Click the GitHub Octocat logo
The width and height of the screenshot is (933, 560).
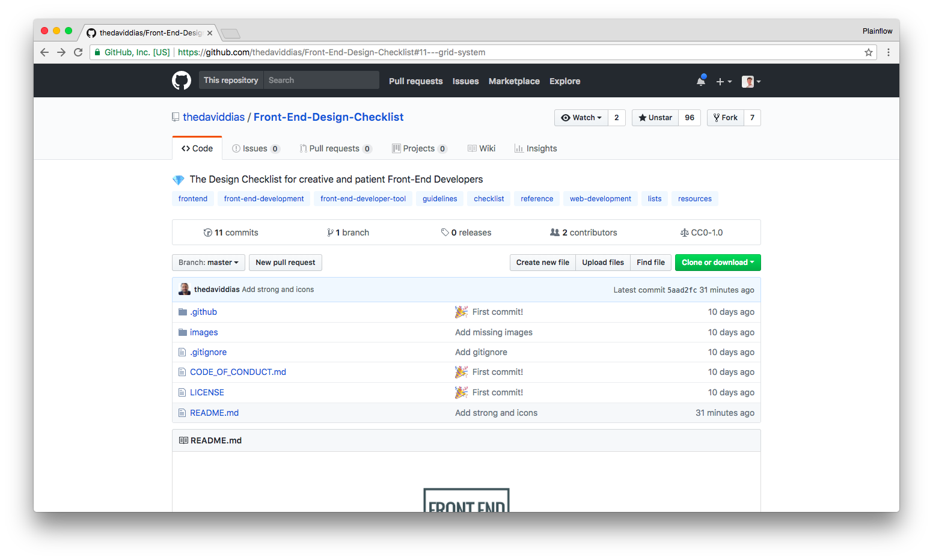point(182,81)
